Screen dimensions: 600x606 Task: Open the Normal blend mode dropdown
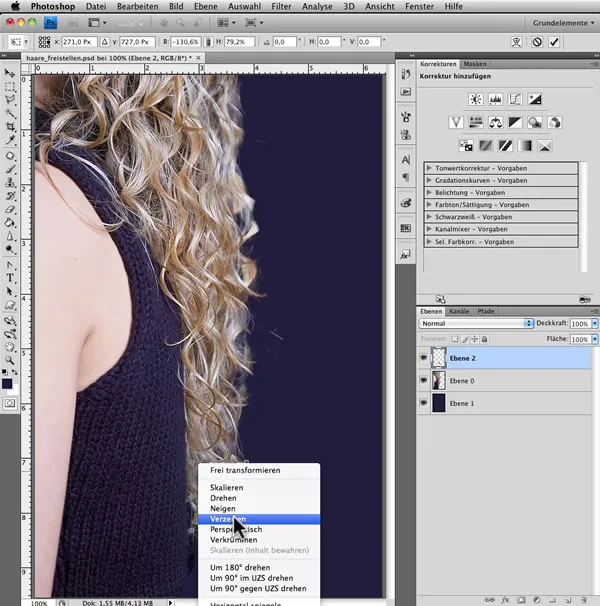coord(476,324)
